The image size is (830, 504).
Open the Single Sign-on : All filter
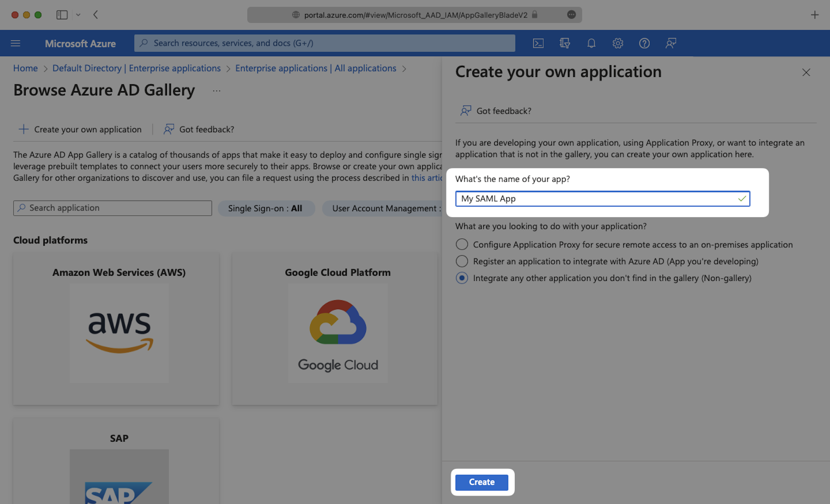click(265, 208)
